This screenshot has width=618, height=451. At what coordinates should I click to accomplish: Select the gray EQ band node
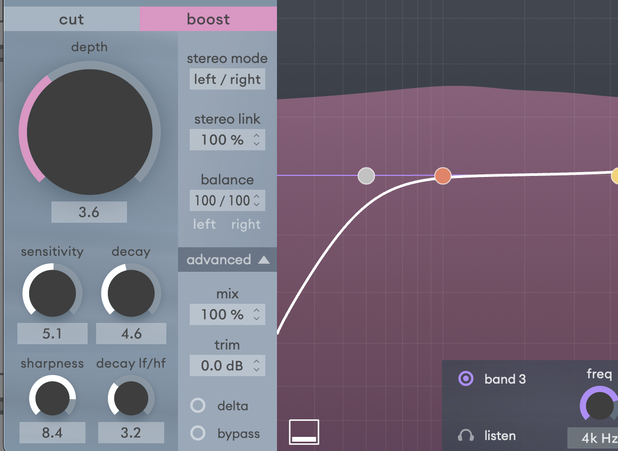tap(367, 176)
